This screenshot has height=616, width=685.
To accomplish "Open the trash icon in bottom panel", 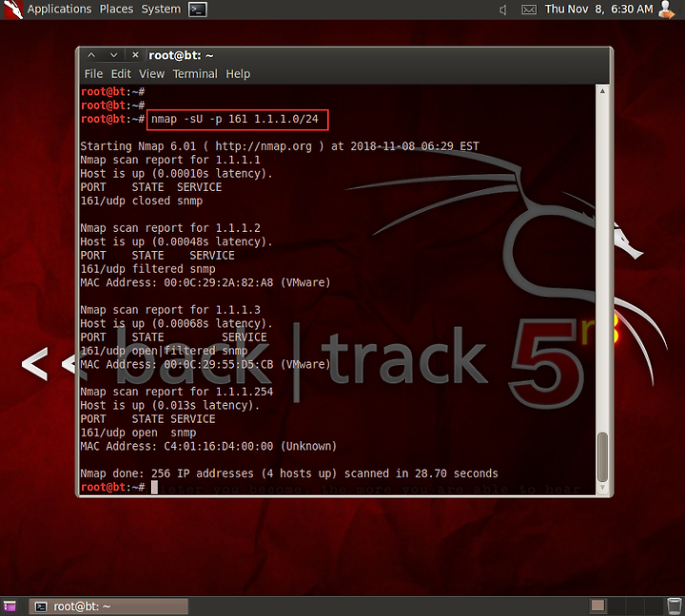I will pos(675,606).
